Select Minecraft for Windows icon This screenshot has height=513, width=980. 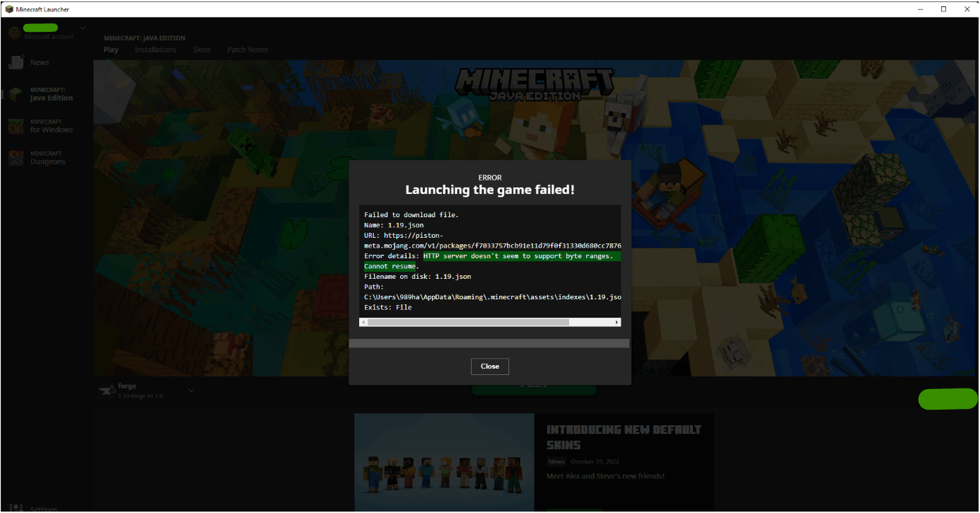(x=16, y=126)
